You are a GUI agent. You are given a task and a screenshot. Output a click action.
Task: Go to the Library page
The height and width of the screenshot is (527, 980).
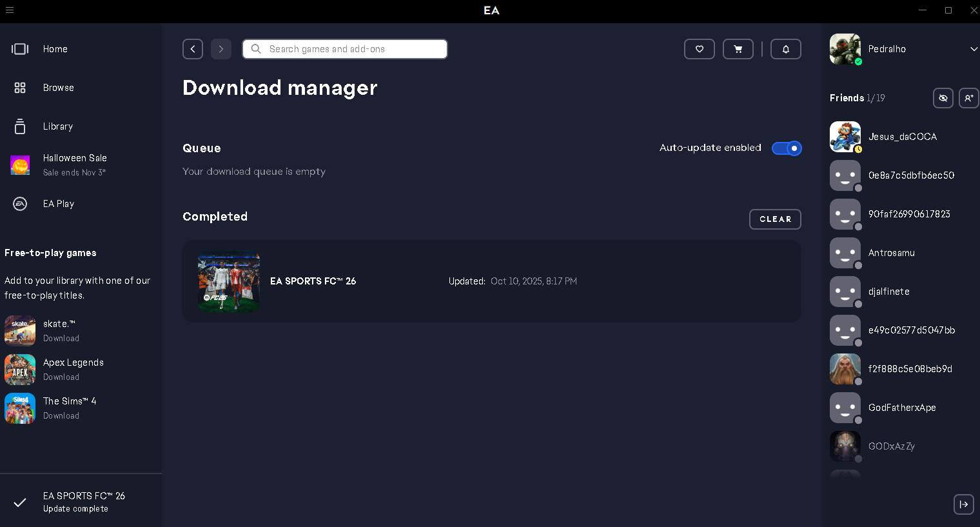click(57, 126)
